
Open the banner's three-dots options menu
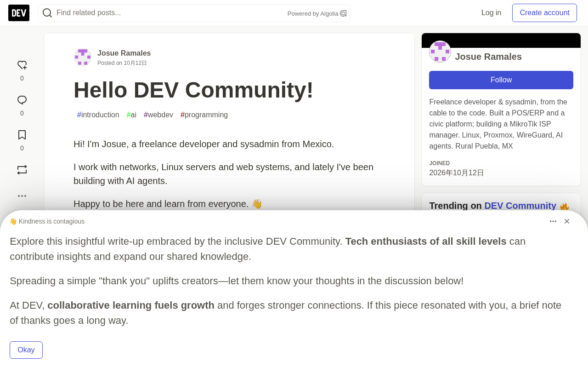[553, 221]
